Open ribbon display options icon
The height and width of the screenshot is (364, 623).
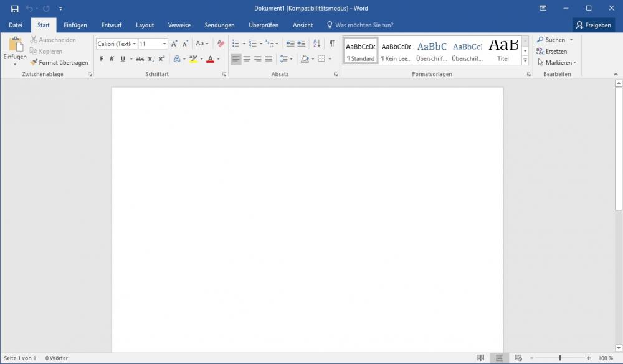543,8
